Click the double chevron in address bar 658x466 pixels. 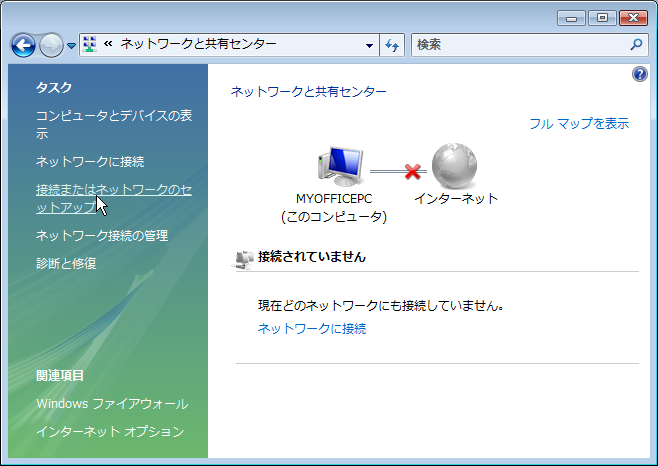108,44
